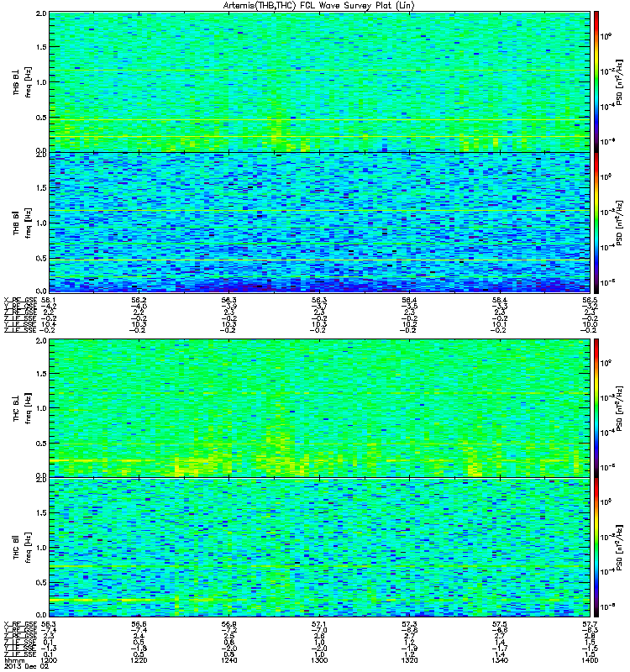This screenshot has width=630, height=672.
Task: Click the THC position value '57.7'
Action: [x=590, y=624]
